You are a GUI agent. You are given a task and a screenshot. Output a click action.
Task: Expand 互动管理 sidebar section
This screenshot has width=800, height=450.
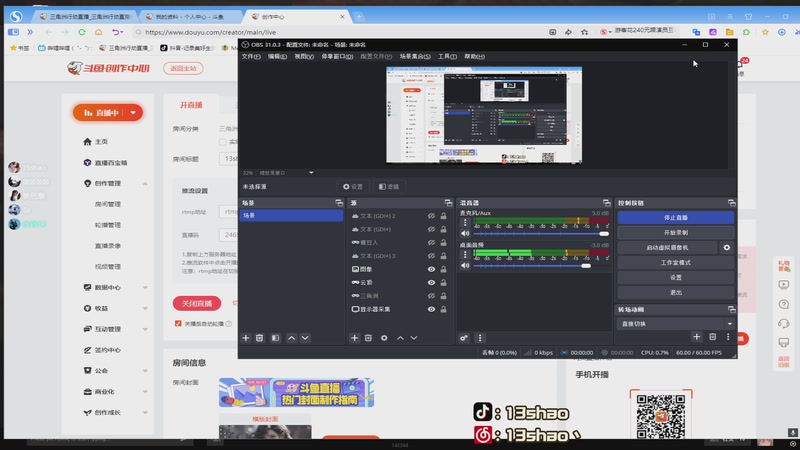pos(145,330)
